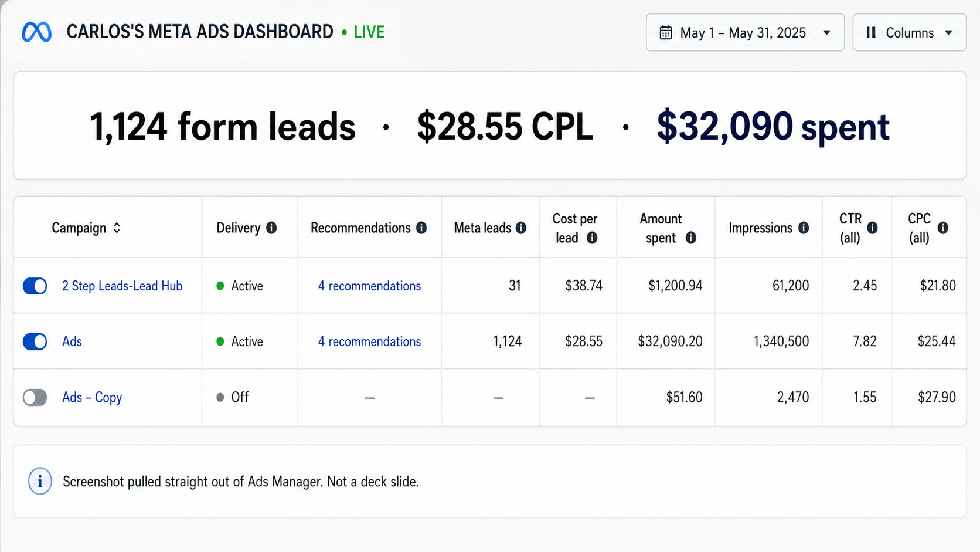Image resolution: width=980 pixels, height=552 pixels.
Task: Click info icon next to Meta leads
Action: point(521,228)
